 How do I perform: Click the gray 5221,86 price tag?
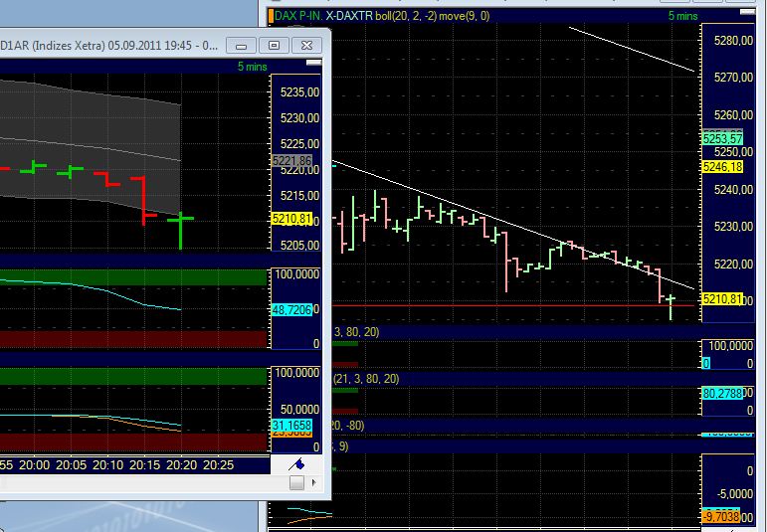click(x=292, y=161)
